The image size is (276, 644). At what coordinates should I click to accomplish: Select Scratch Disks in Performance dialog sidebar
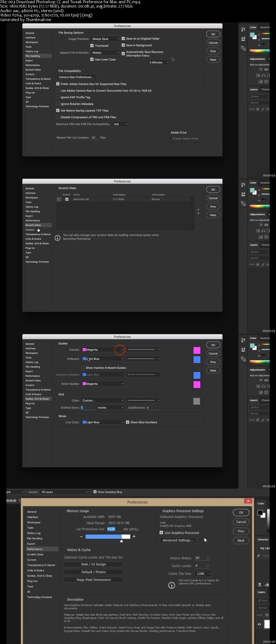[35, 554]
